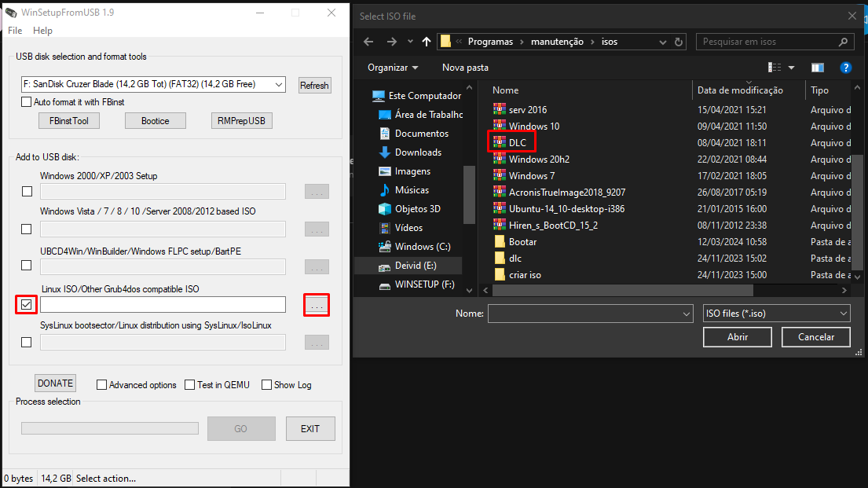This screenshot has height=488, width=868.
Task: Go up one folder level arrow
Action: (x=427, y=42)
